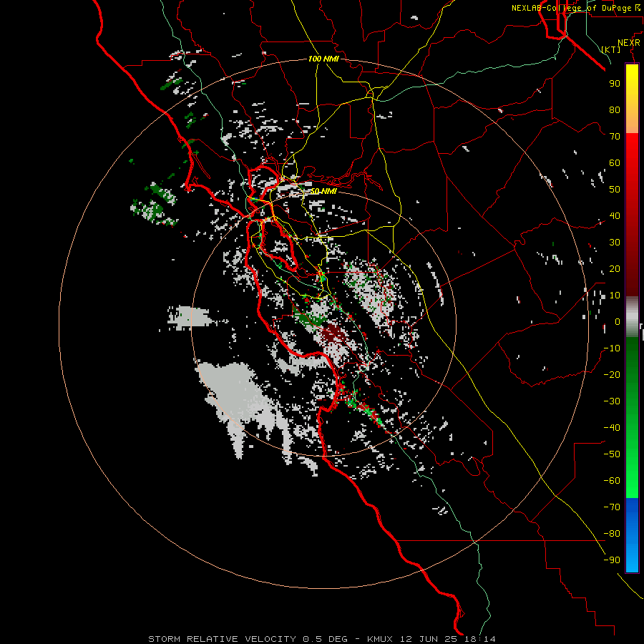Viewport: 644px width, 644px height.
Task: Click the positive 10 knots scale label
Action: (x=615, y=296)
